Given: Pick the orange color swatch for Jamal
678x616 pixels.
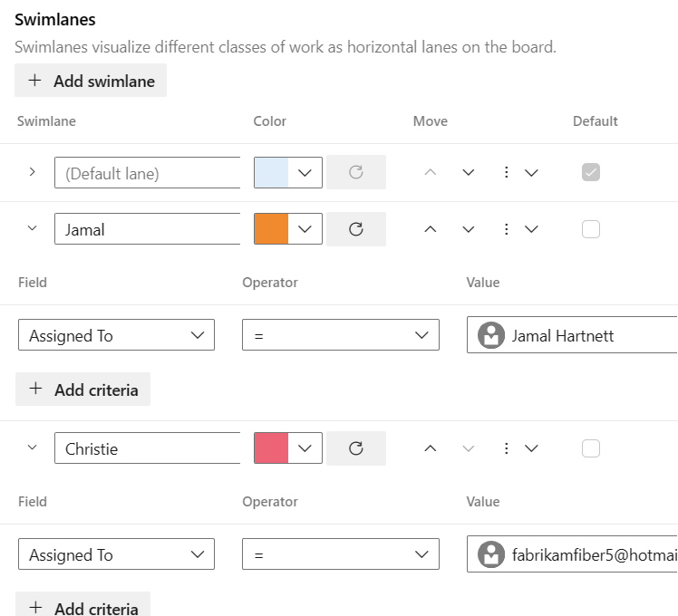Looking at the screenshot, I should pyautogui.click(x=272, y=229).
